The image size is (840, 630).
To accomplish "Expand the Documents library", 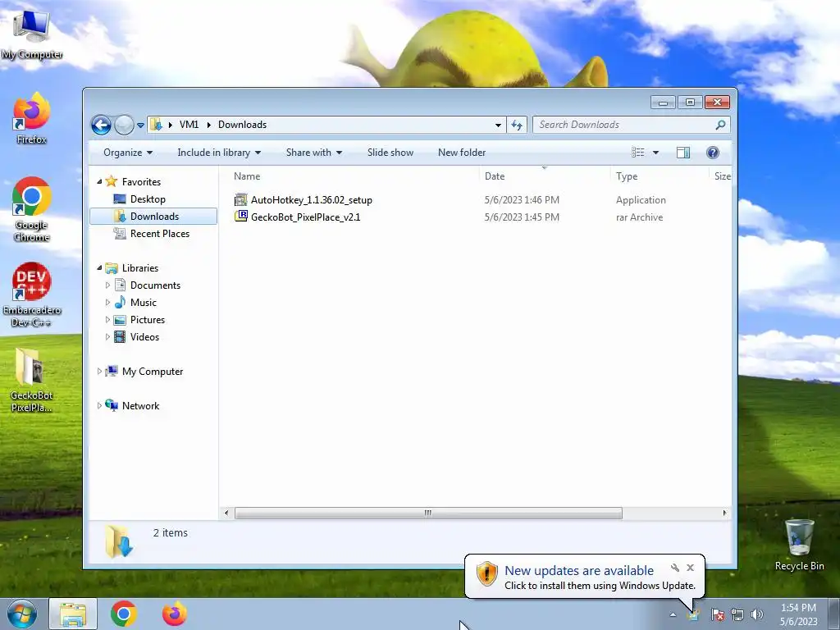I will pyautogui.click(x=107, y=285).
